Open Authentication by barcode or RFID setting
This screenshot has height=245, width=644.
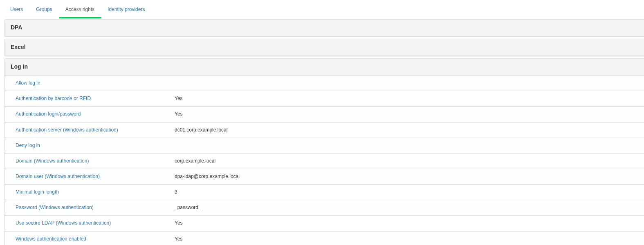coord(53,98)
